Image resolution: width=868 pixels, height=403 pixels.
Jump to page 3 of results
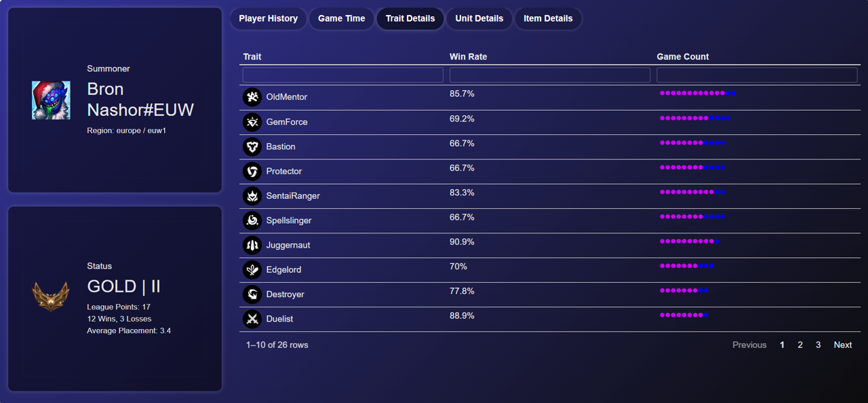818,345
